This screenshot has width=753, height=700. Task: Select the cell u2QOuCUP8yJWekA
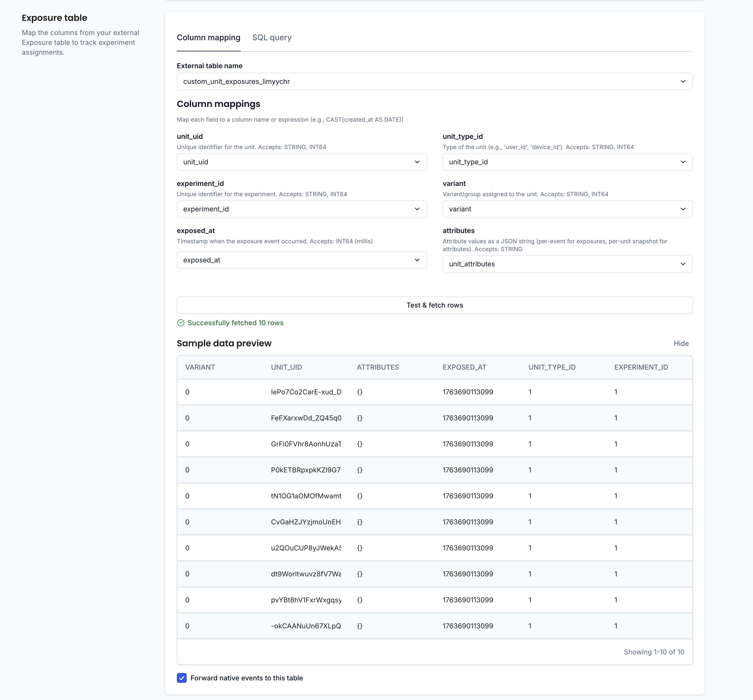pyautogui.click(x=306, y=548)
